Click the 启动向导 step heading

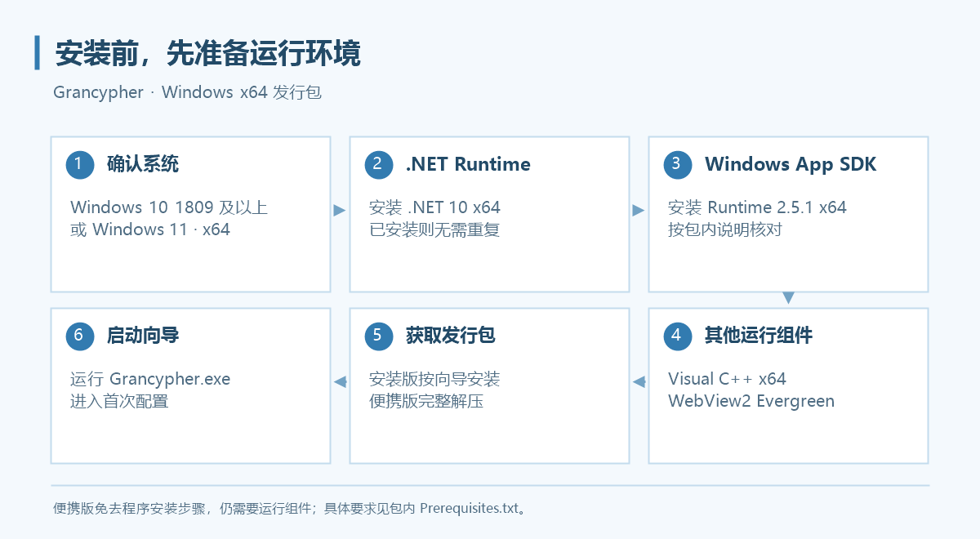pos(143,336)
